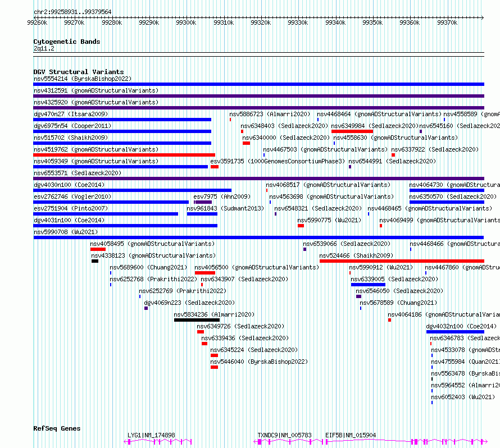Click the red bar of nsv524466
Image resolution: width=500 pixels, height=448 pixels.
tap(402, 261)
